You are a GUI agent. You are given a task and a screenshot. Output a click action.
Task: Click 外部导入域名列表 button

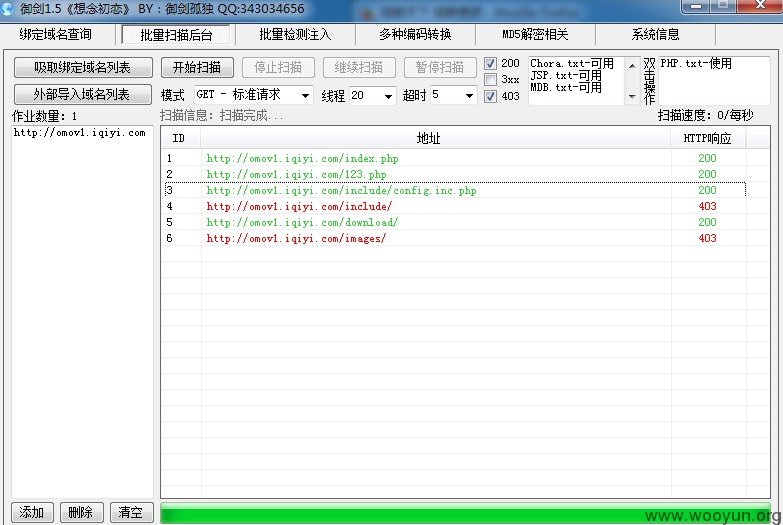(x=83, y=94)
